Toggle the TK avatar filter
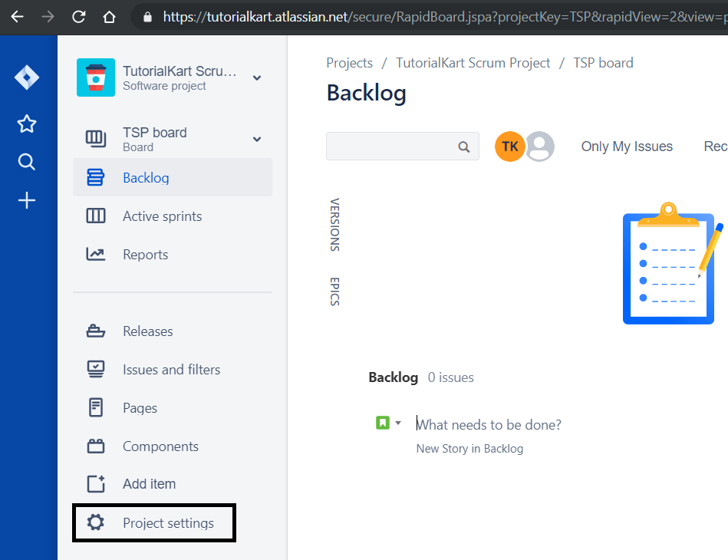Viewport: 728px width, 560px height. pos(510,146)
